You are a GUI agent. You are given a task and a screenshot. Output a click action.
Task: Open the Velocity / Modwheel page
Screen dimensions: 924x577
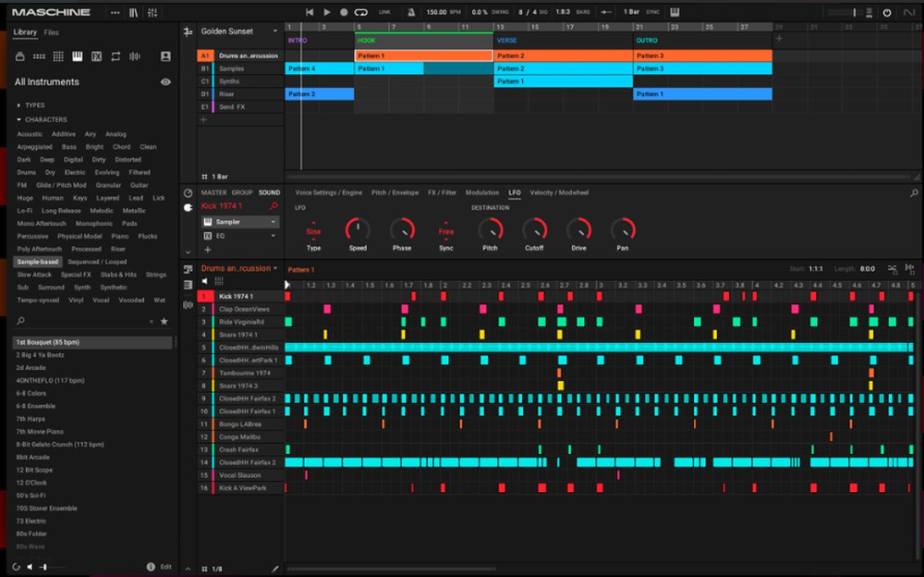(x=559, y=193)
